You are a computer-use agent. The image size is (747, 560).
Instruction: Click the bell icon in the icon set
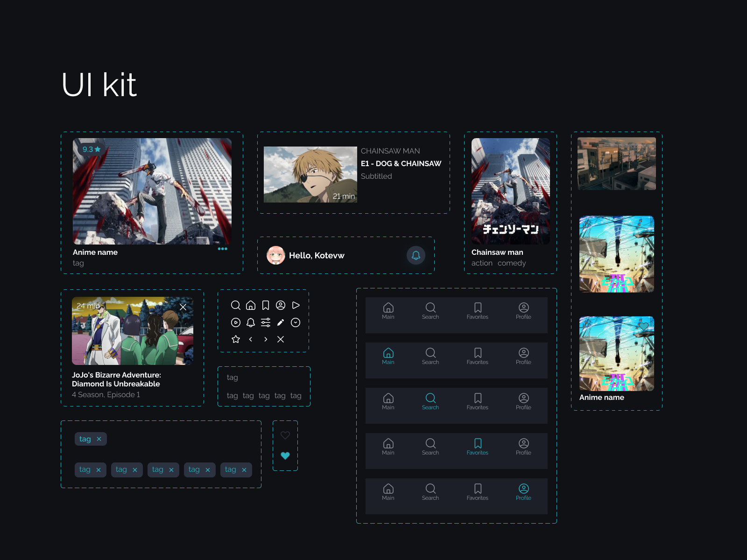pyautogui.click(x=251, y=322)
